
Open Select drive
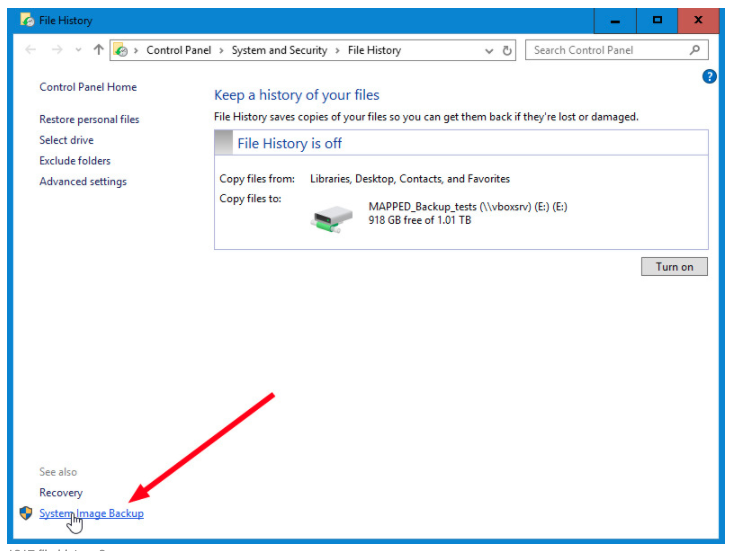coord(66,140)
